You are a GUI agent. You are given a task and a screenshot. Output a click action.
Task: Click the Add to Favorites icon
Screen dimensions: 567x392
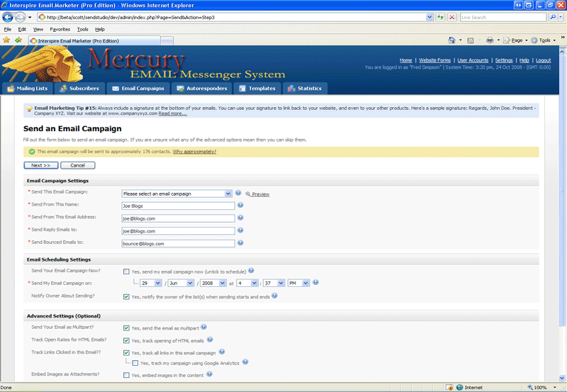pyautogui.click(x=18, y=40)
